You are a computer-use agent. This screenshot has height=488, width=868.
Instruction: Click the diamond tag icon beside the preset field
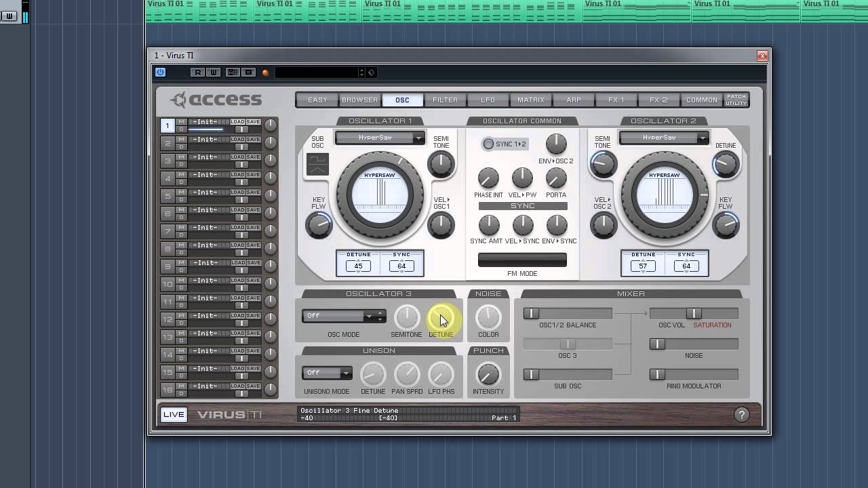coord(371,73)
